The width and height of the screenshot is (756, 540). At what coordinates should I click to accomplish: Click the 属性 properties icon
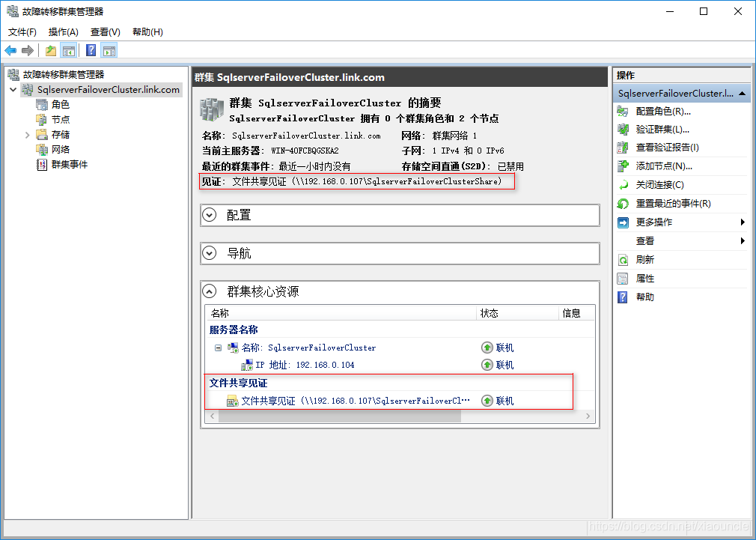coord(623,279)
